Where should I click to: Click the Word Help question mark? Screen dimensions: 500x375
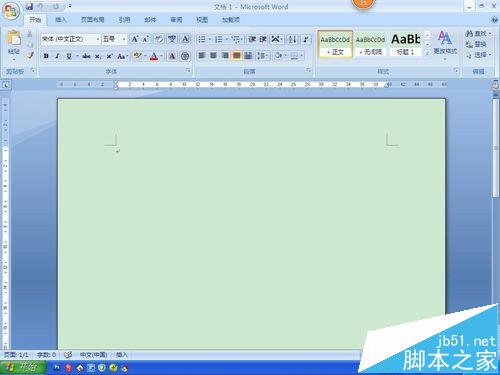point(494,20)
